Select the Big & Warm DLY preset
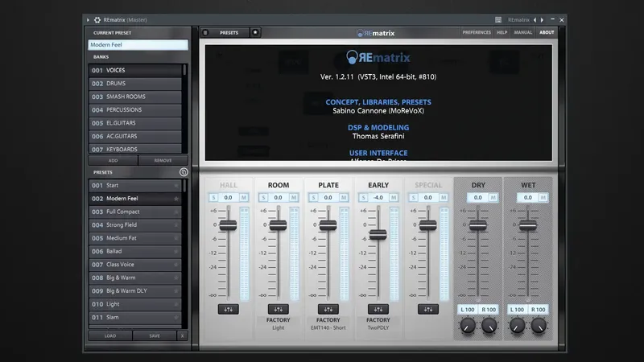Image resolution: width=644 pixels, height=362 pixels. tap(135, 291)
